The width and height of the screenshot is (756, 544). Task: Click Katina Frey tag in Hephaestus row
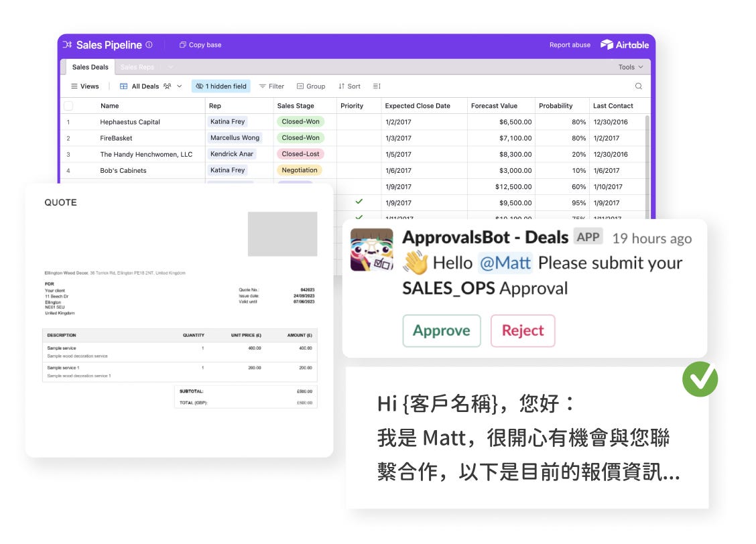[x=228, y=122]
